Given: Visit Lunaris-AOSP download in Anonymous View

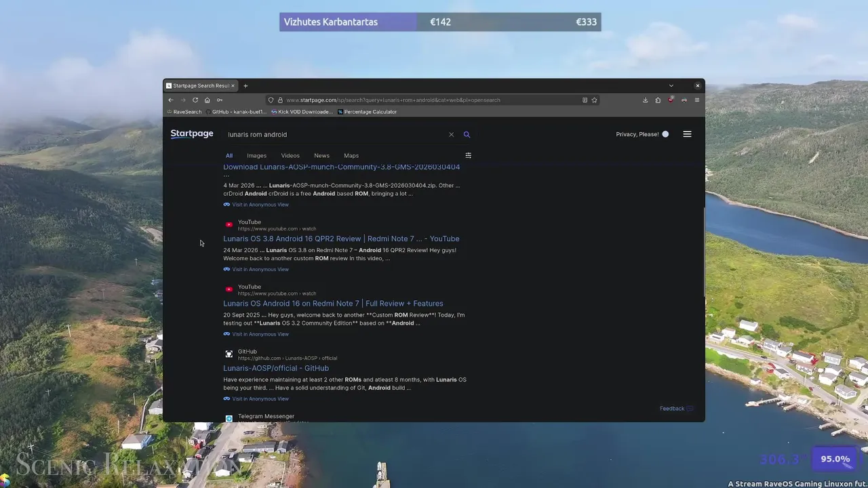Looking at the screenshot, I should tap(256, 205).
